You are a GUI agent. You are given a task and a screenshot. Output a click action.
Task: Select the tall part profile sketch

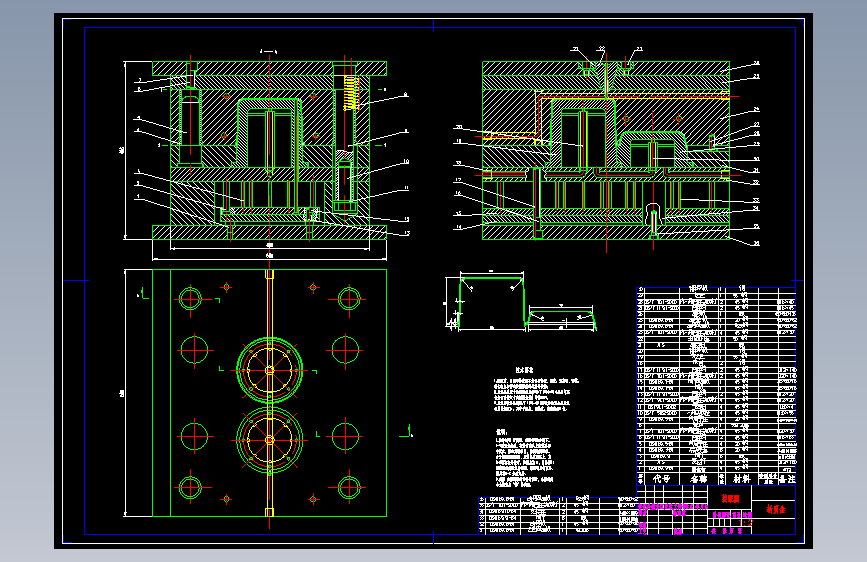[492, 301]
